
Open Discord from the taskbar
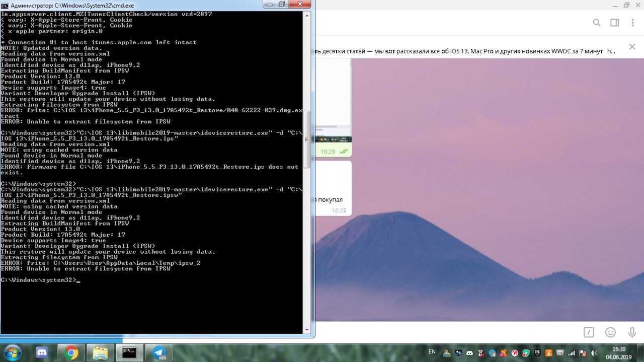(x=42, y=352)
